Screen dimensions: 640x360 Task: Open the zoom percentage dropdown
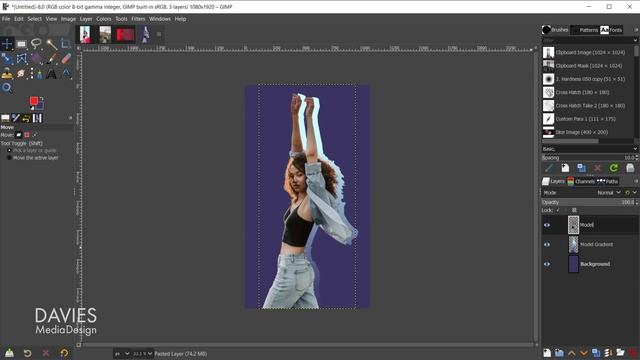tap(142, 354)
